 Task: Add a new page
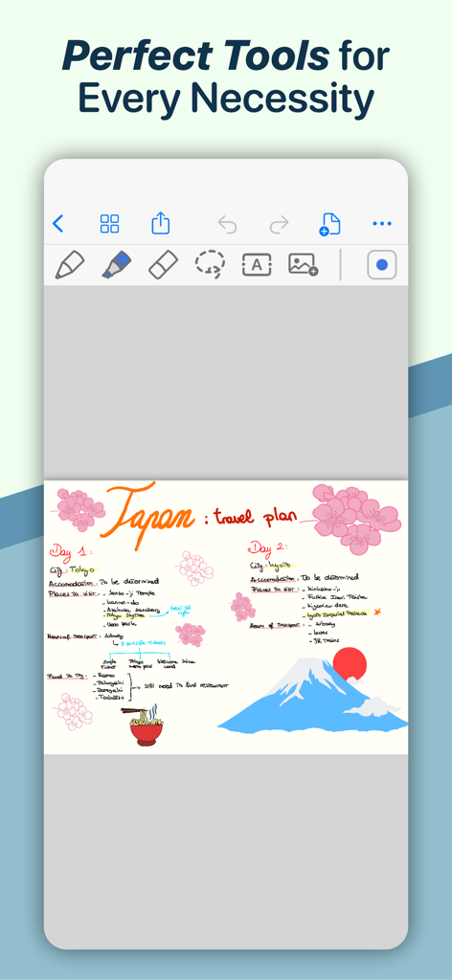click(329, 224)
